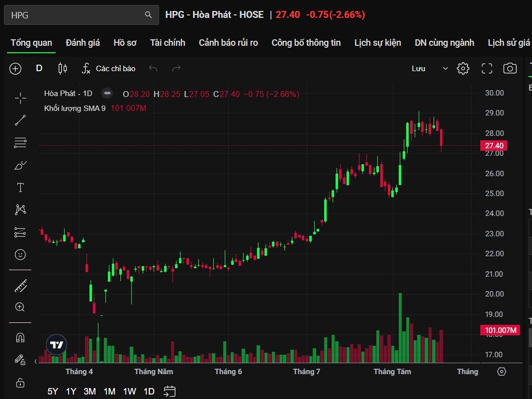Viewport: 532px width, 399px height.
Task: Select the 1D date range
Action: (x=149, y=391)
